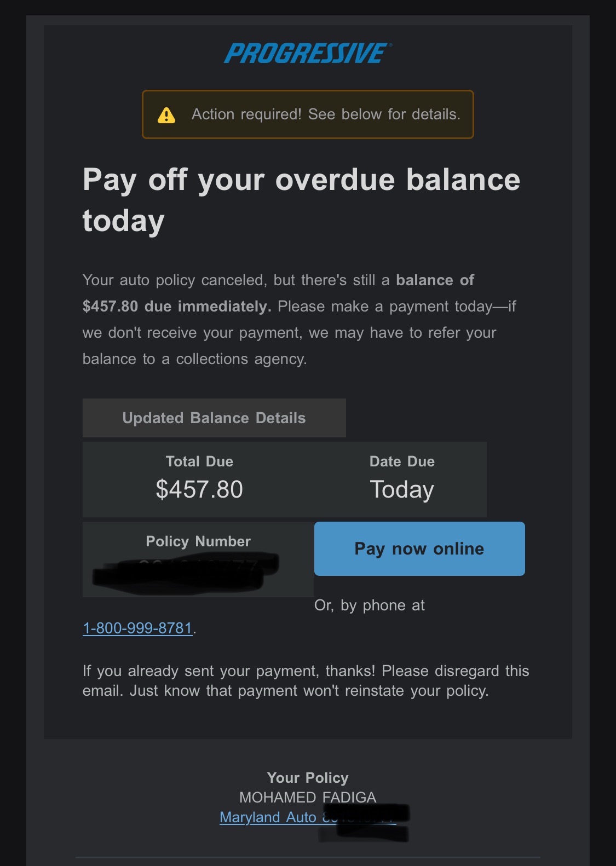Viewport: 616px width, 866px height.
Task: Click the 'Or, by phone at' text
Action: 370,605
